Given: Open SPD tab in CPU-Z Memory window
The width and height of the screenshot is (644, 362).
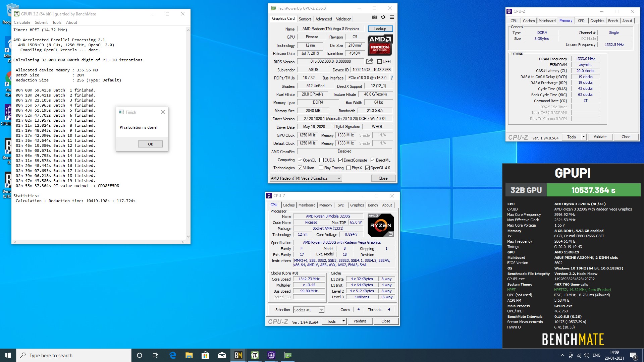Looking at the screenshot, I should [581, 21].
